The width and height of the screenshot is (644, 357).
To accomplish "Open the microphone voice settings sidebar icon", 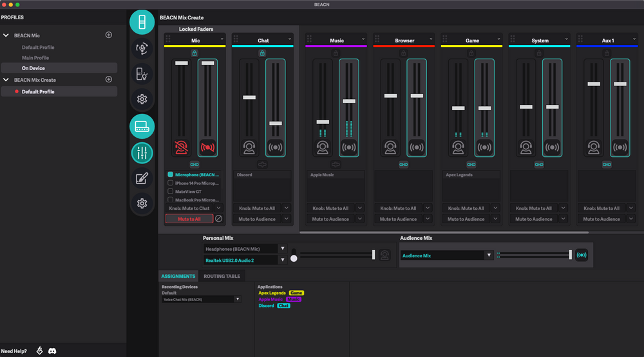I will [142, 48].
